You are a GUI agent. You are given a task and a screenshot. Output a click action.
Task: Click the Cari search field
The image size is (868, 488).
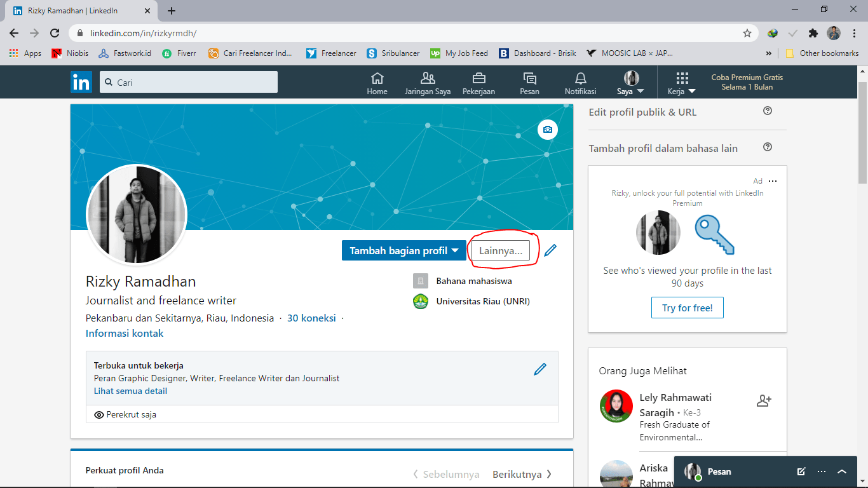(189, 82)
